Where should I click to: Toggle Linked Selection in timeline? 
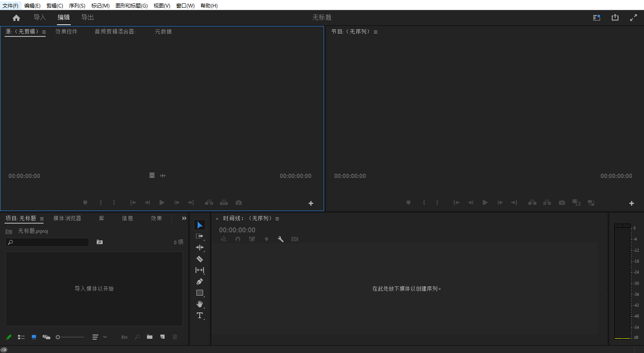[252, 239]
